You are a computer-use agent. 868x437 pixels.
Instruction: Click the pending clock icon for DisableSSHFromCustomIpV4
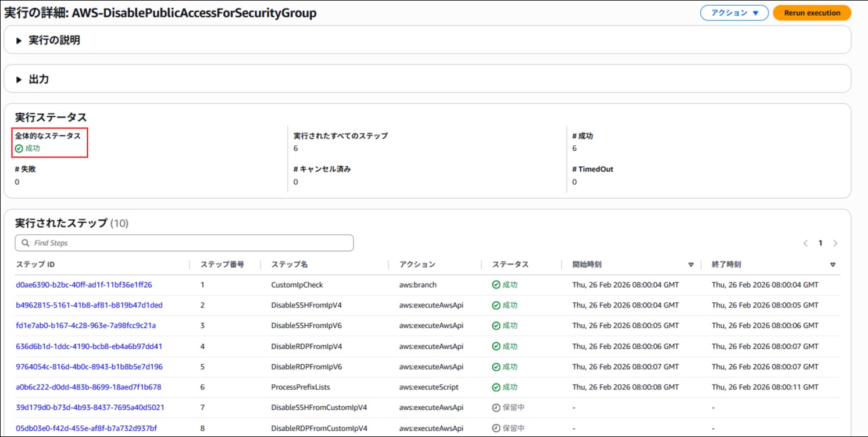tap(496, 408)
